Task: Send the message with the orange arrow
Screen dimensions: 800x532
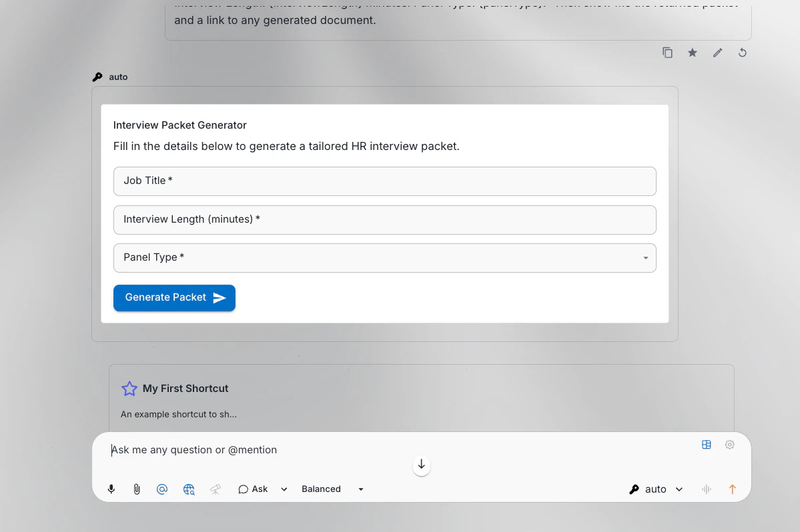Action: pyautogui.click(x=732, y=489)
